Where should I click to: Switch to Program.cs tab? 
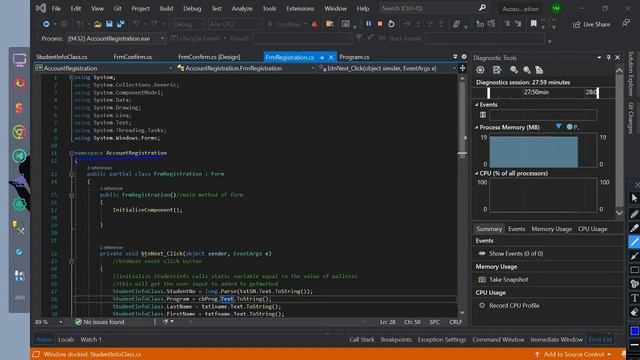(x=354, y=57)
